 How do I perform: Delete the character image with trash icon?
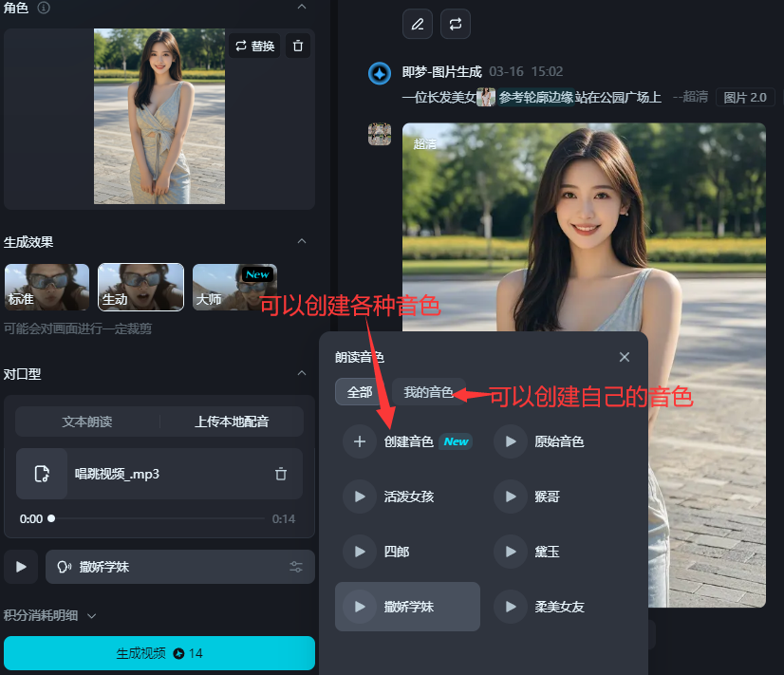click(298, 46)
